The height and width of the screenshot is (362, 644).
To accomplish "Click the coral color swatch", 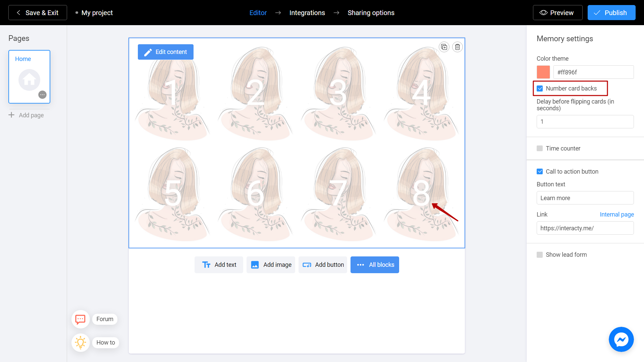I will point(543,72).
